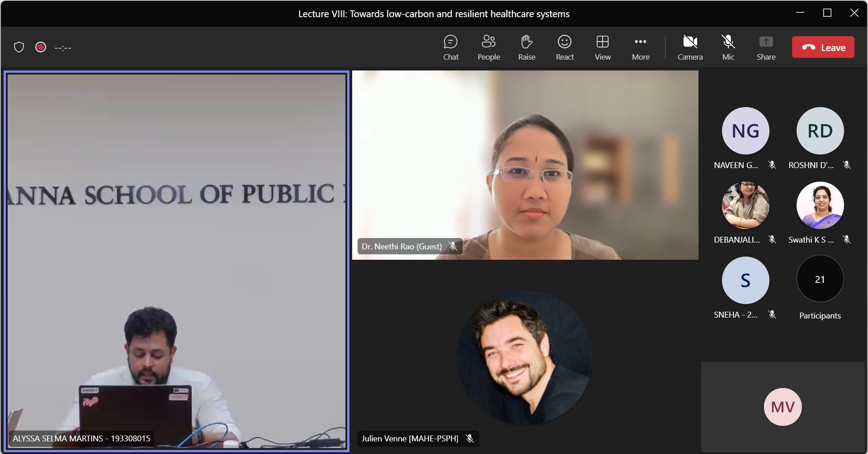Click the shield security icon
The width and height of the screenshot is (868, 454).
tap(19, 47)
